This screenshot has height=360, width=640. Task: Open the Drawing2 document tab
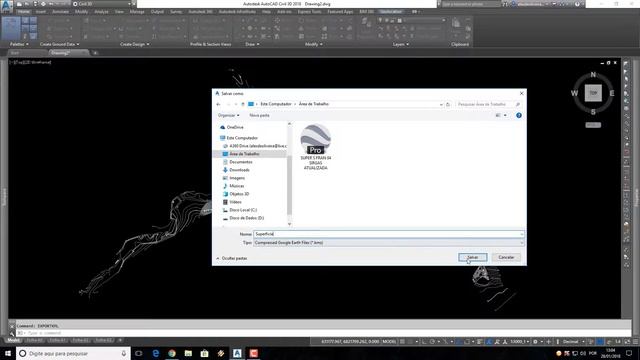click(60, 53)
